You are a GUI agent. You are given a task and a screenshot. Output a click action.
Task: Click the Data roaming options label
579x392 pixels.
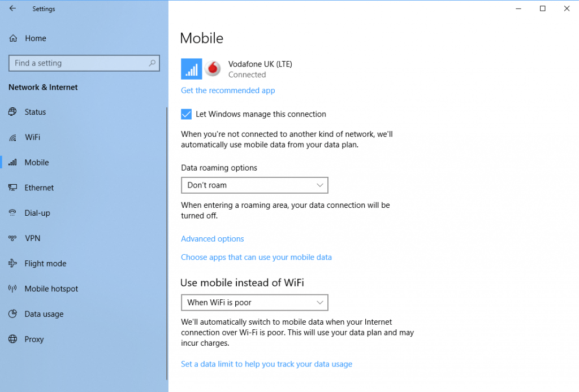[219, 168]
